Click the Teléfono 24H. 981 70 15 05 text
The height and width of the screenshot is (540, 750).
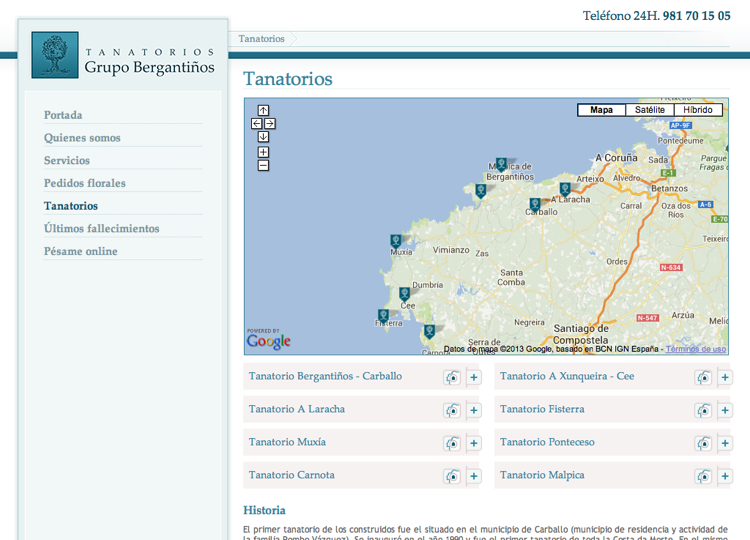tap(657, 16)
